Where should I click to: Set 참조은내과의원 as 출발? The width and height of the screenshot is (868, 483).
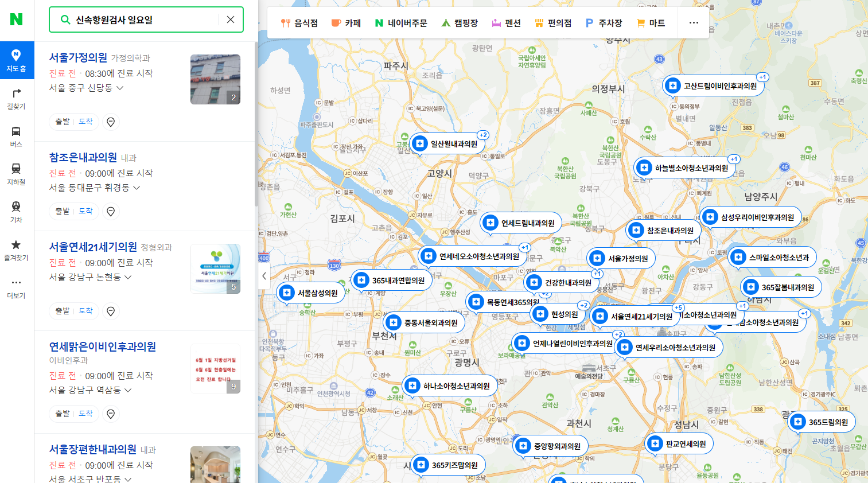pyautogui.click(x=63, y=211)
